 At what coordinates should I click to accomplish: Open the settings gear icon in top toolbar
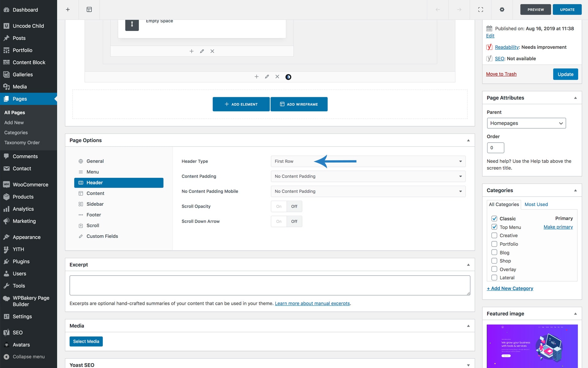tap(502, 10)
